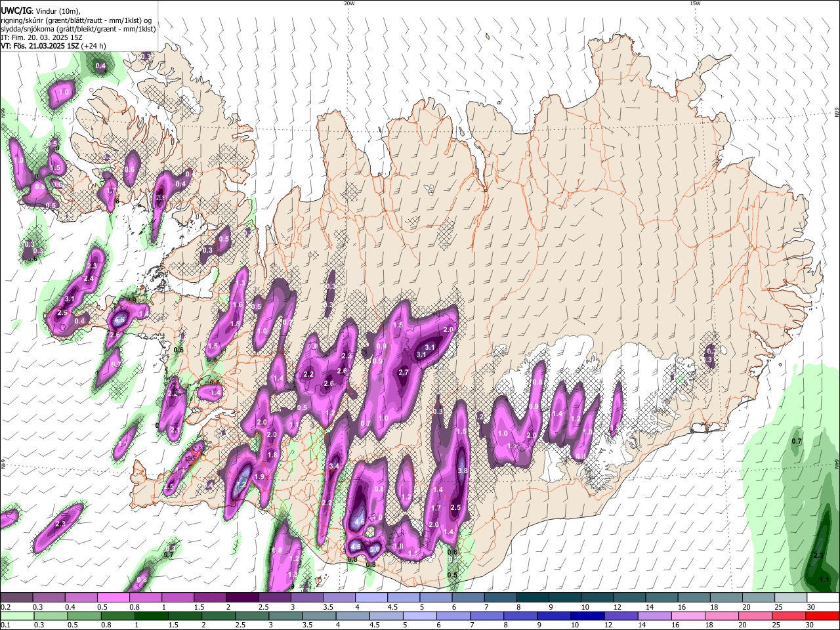This screenshot has height=630, width=840.
Task: Select the darkest purple 2–2.5 swatch, upper legend
Action: [242, 598]
